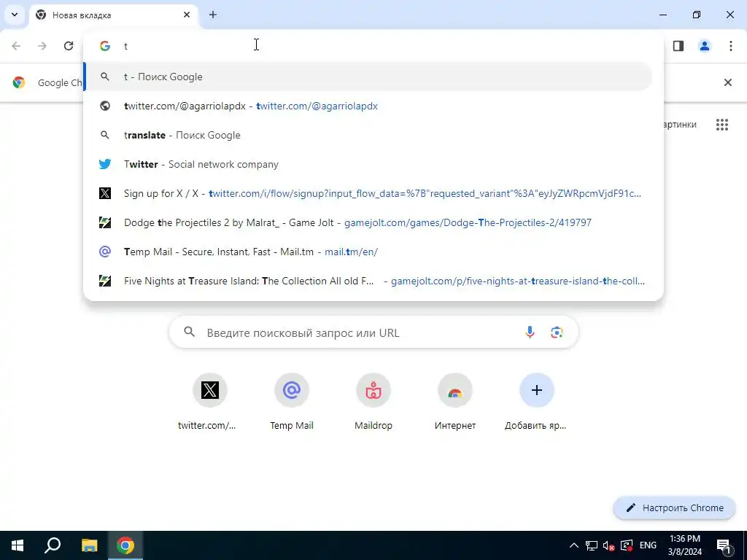Open Google Lens image search icon
This screenshot has width=747, height=560.
click(x=557, y=332)
